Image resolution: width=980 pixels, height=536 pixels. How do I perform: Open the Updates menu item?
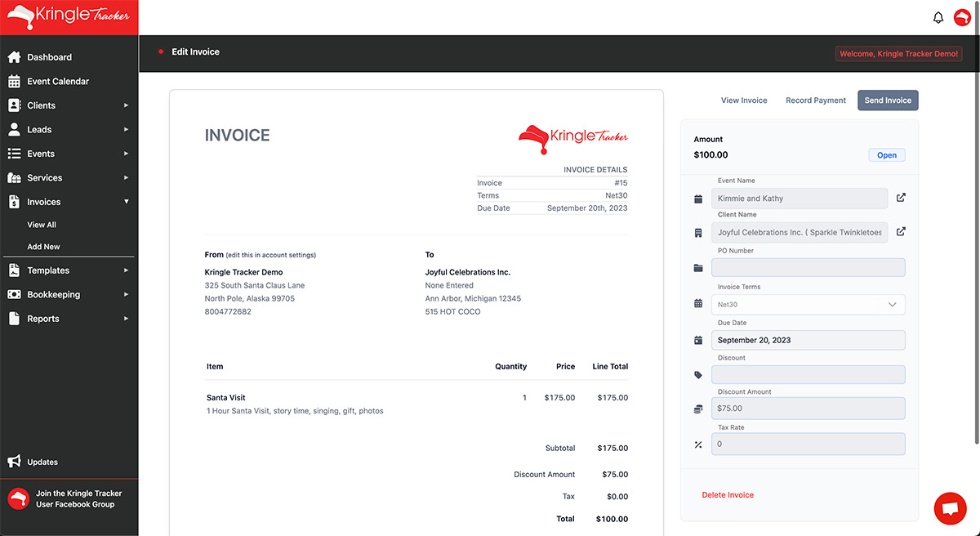(x=42, y=462)
